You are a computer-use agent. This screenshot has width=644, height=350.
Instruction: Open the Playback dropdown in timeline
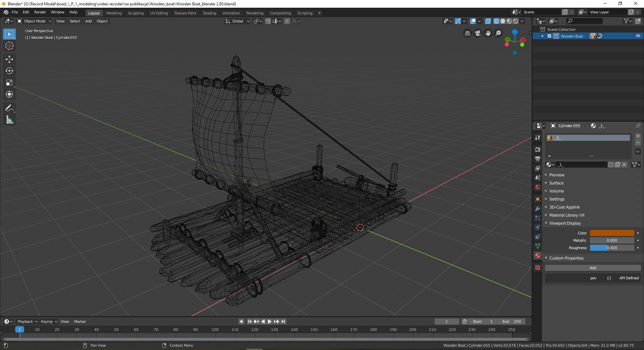coord(27,322)
